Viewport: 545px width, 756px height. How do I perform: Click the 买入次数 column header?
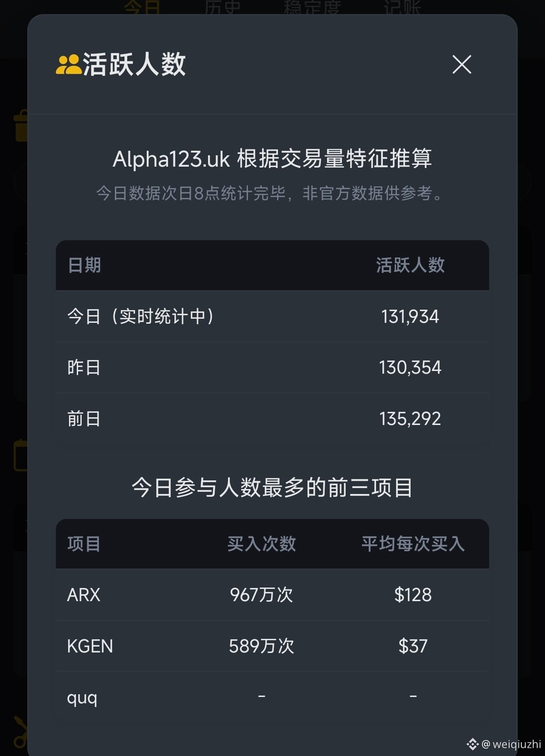(262, 544)
